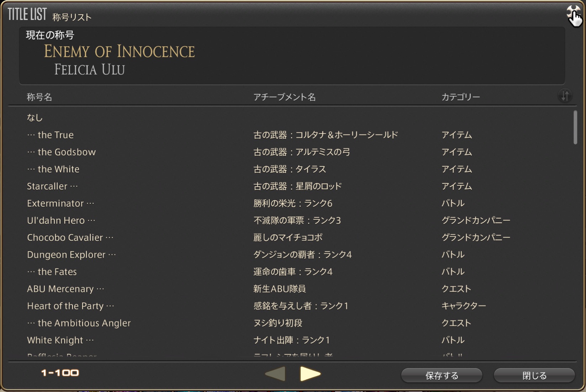Click achievement 不滅隊の軍票：ランク3
Screen dimensions: 586x392
[x=297, y=220]
